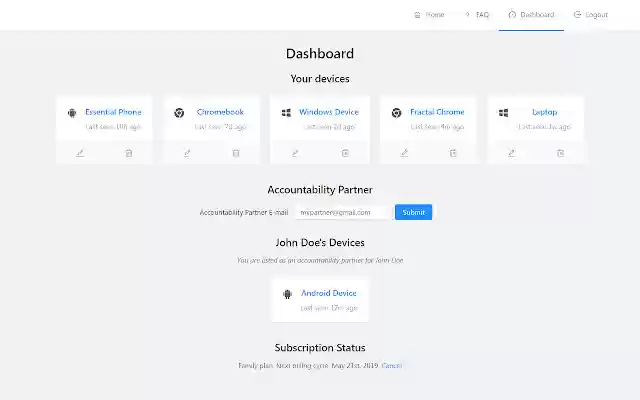Click the Android icon on John Doe's Android Device
The width and height of the screenshot is (640, 400).
[x=287, y=294]
